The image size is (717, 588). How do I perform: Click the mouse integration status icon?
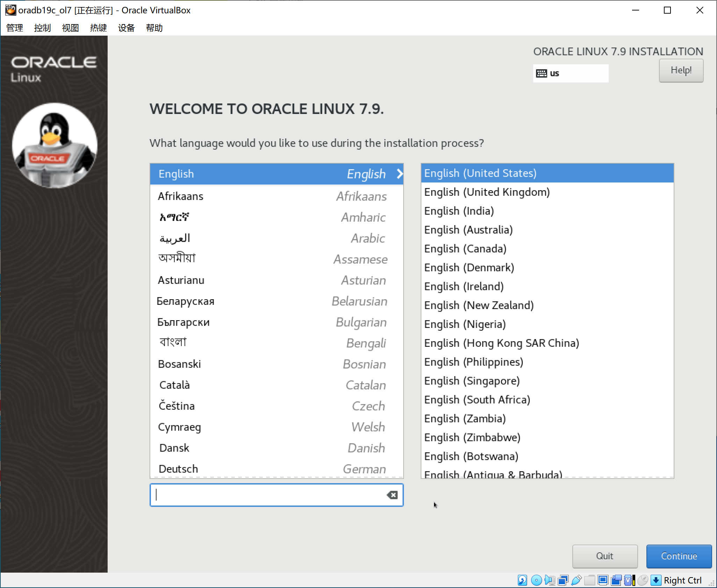[643, 580]
